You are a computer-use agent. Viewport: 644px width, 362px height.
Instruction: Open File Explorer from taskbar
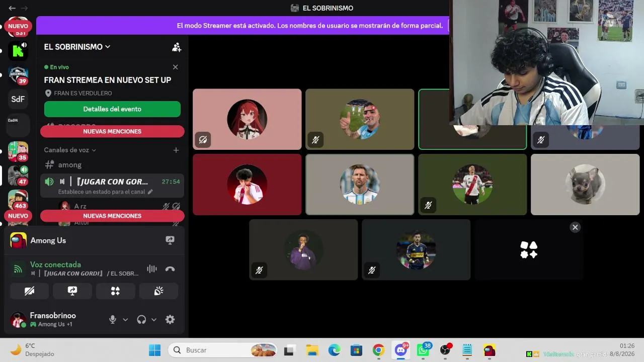(312, 350)
